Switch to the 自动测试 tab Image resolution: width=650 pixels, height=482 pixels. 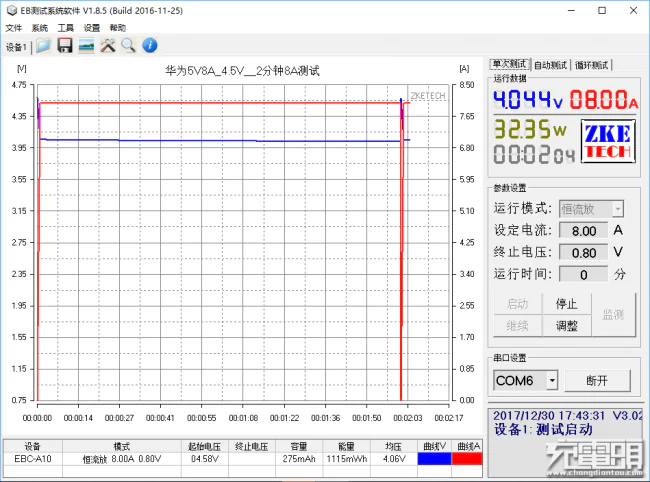pyautogui.click(x=551, y=65)
